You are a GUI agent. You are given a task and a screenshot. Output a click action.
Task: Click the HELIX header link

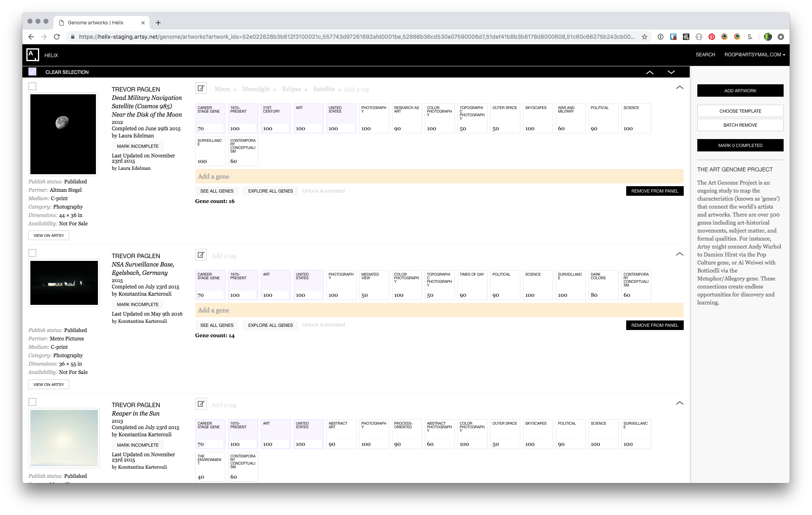coord(51,56)
